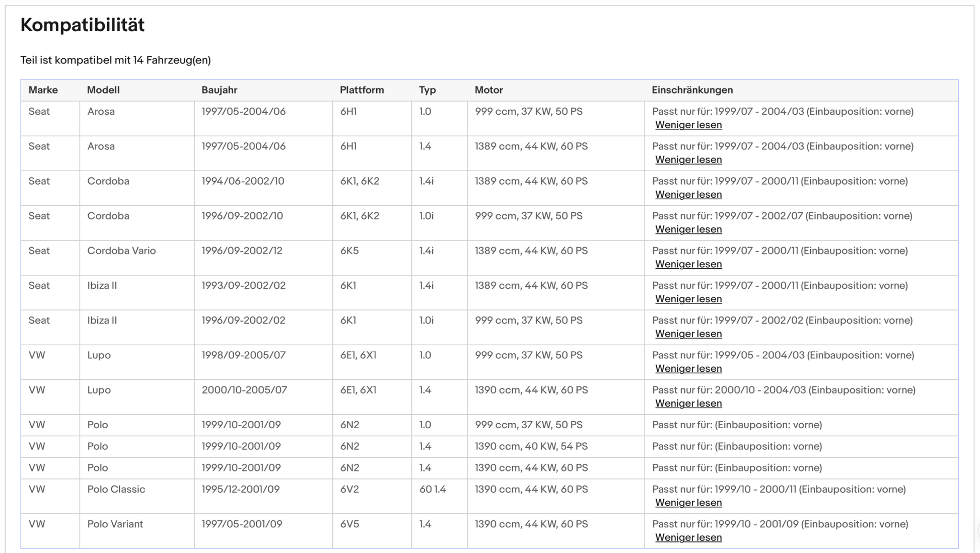Image resolution: width=980 pixels, height=553 pixels.
Task: Click 'Weniger lesen' for VW Lupo 1.4
Action: pos(688,403)
